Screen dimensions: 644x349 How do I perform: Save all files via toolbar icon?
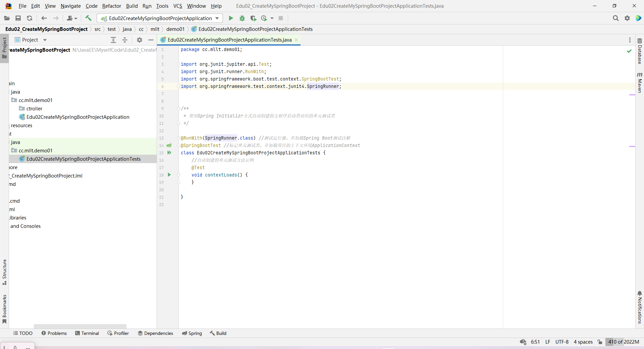18,18
